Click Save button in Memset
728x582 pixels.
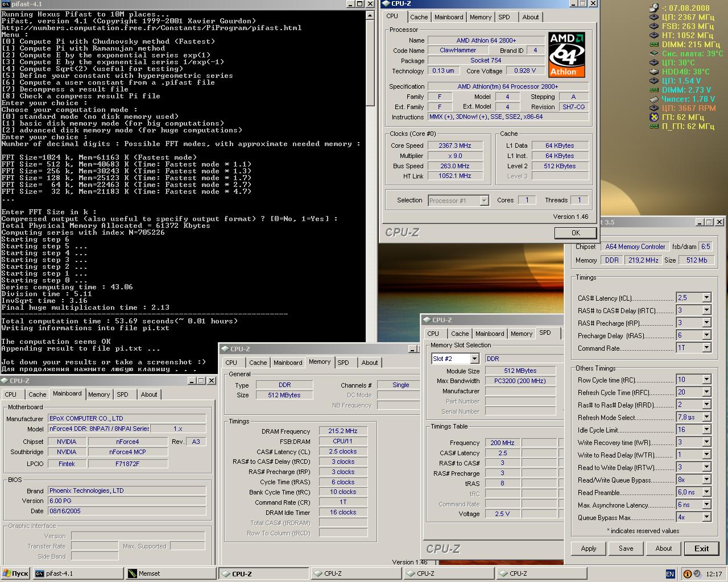pos(626,548)
